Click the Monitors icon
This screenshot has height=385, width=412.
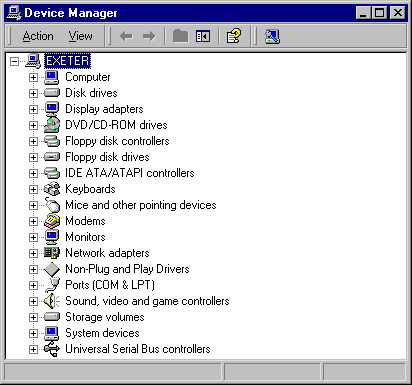[x=52, y=237]
